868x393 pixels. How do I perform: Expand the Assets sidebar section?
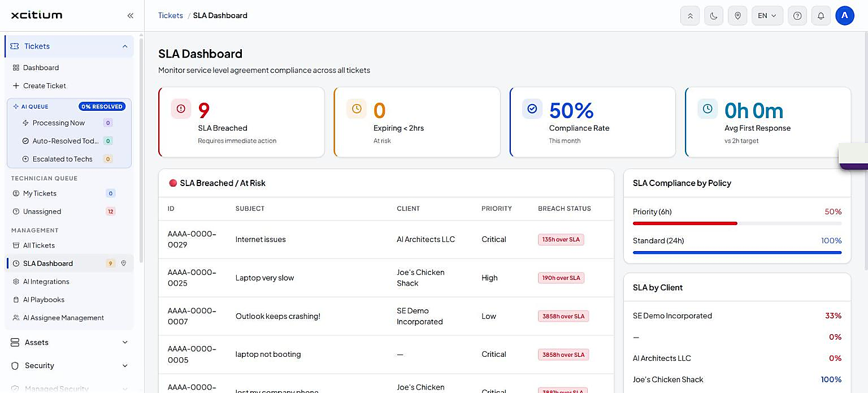69,343
